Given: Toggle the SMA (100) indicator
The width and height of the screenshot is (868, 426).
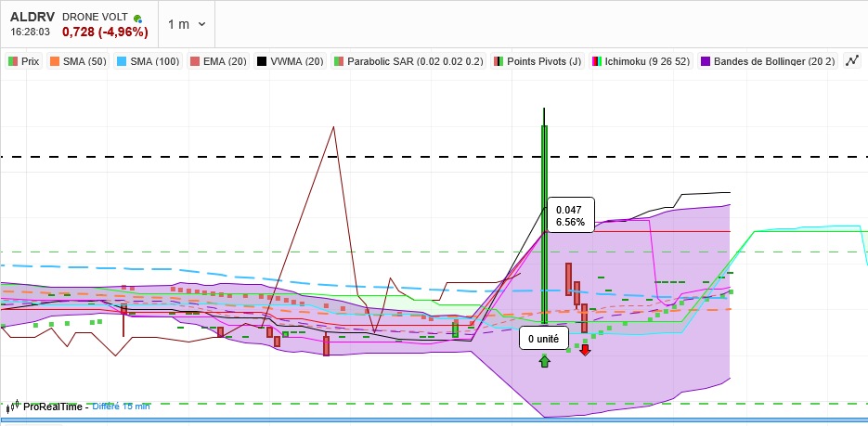Looking at the screenshot, I should (149, 61).
